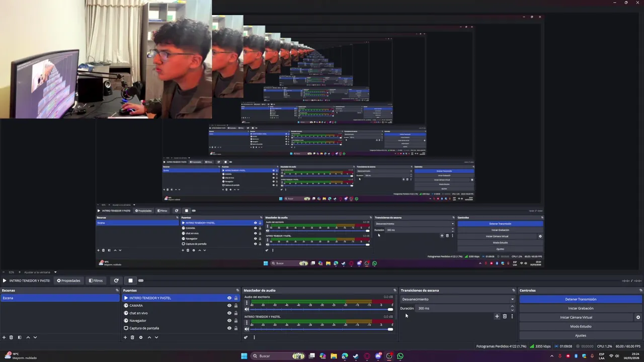Remove the transition using the trash icon
Viewport: 644px width, 362px height.
(x=505, y=316)
